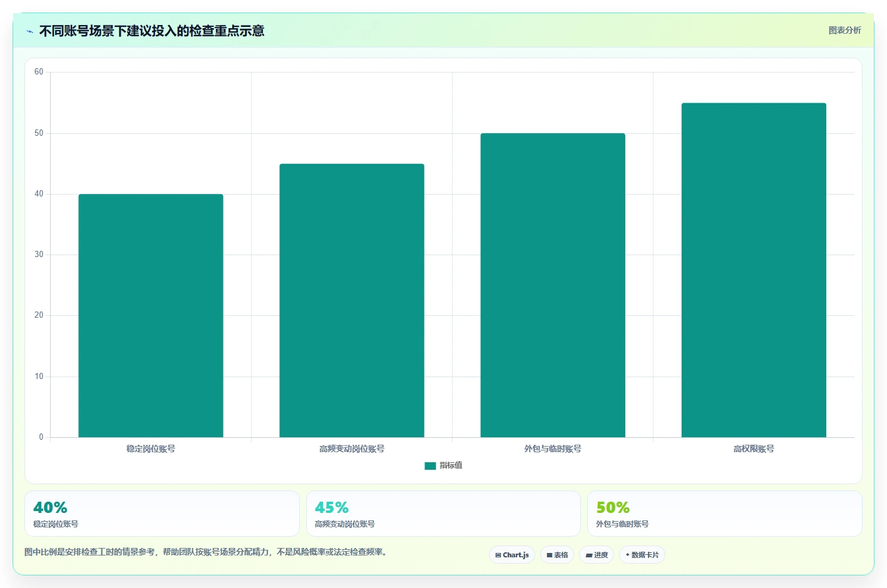Screen dimensions: 887x588
Task: Select the 数据卡片 chip
Action: coord(642,555)
